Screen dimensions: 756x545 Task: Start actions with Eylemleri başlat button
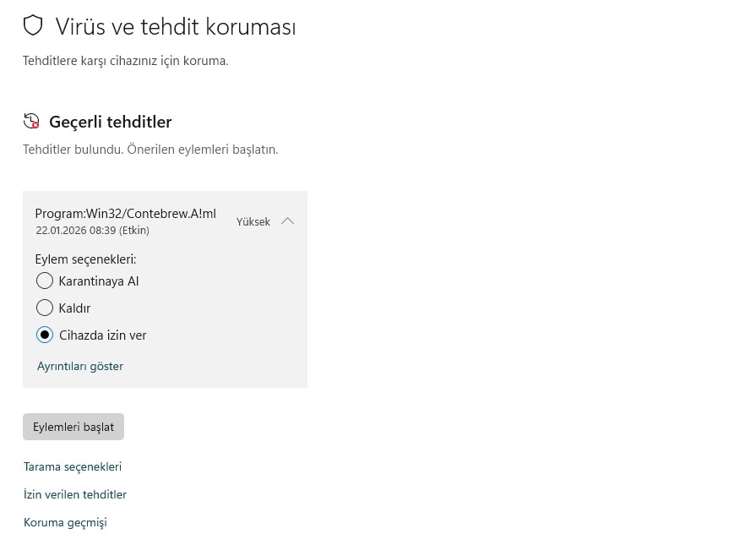click(x=73, y=427)
